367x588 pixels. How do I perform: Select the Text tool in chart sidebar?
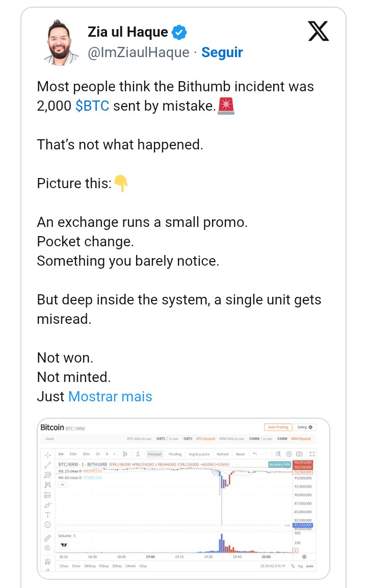click(48, 515)
